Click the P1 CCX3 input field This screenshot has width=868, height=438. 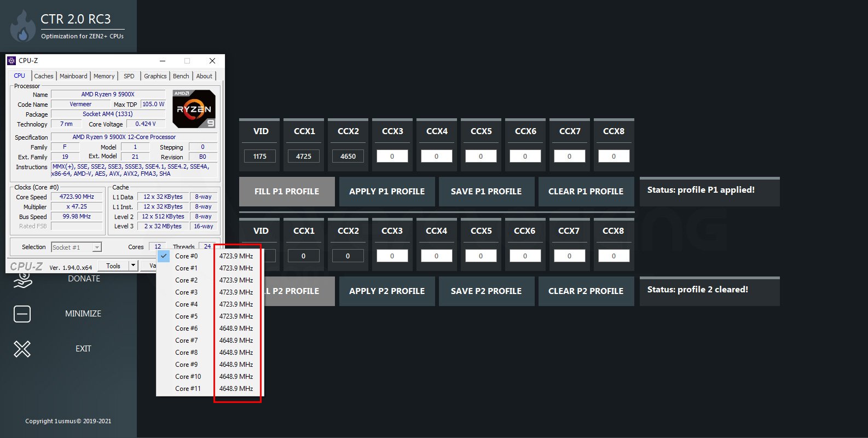(392, 156)
